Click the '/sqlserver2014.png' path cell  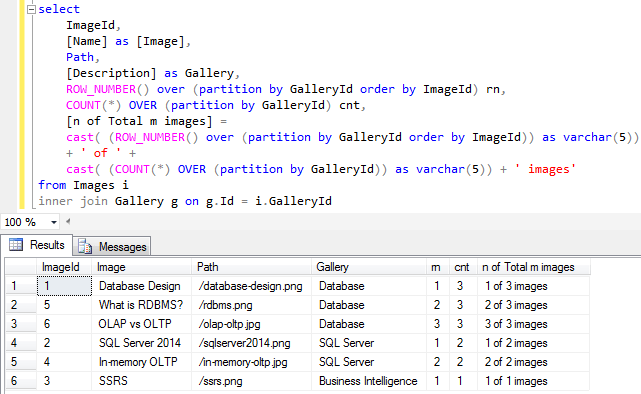251,343
